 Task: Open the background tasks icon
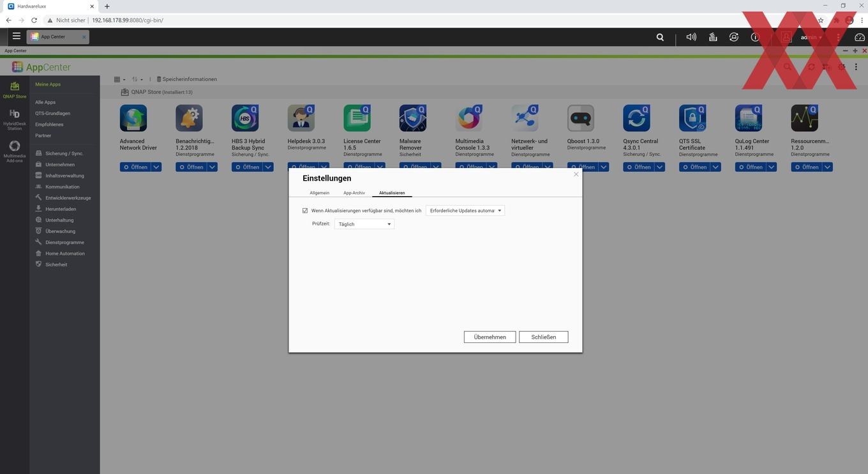(x=713, y=37)
